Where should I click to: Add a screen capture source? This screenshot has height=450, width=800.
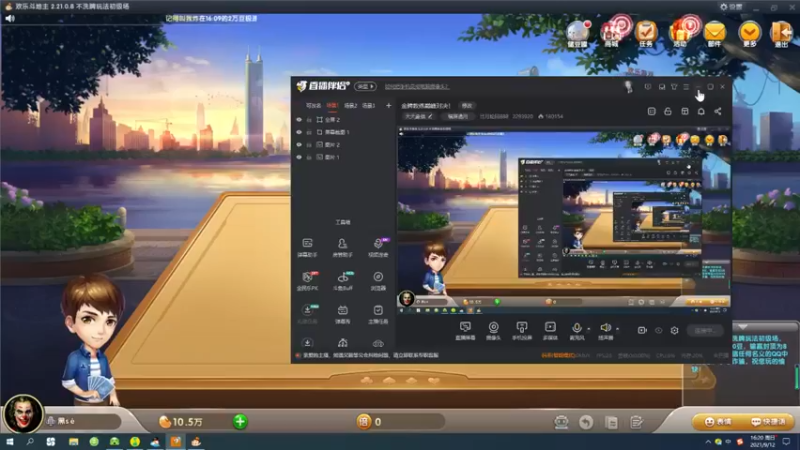tap(465, 330)
